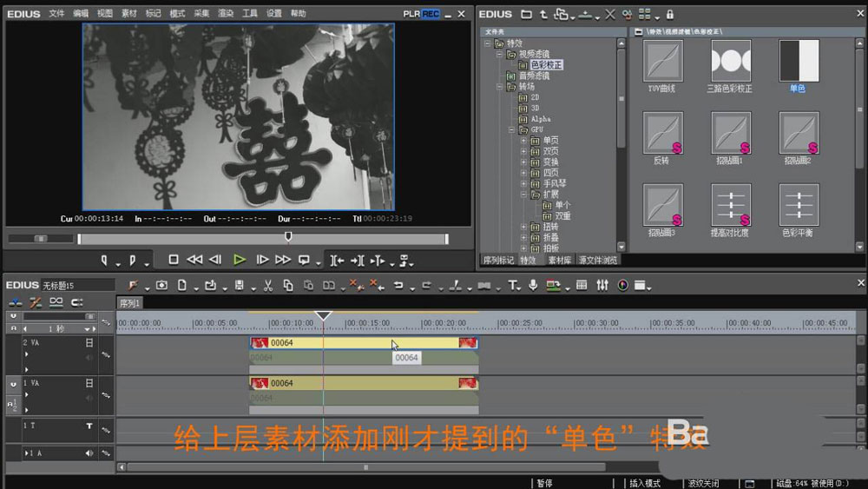Image resolution: width=868 pixels, height=489 pixels.
Task: Step back to the previous frame
Action: [x=216, y=260]
